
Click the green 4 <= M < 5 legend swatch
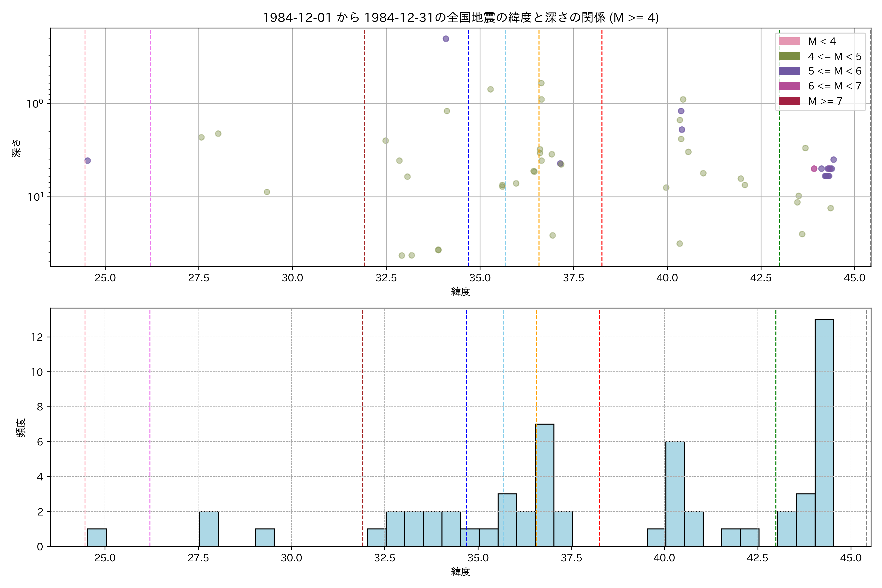[789, 56]
